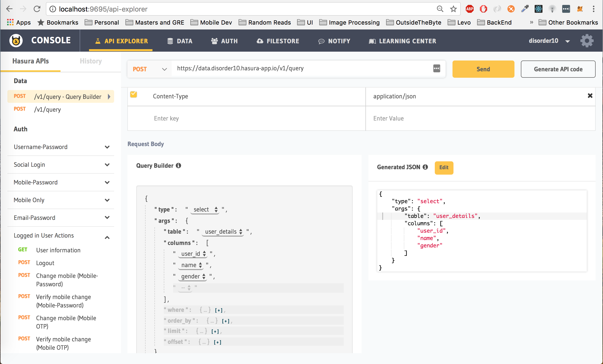Click the Enter key header field

(x=246, y=119)
